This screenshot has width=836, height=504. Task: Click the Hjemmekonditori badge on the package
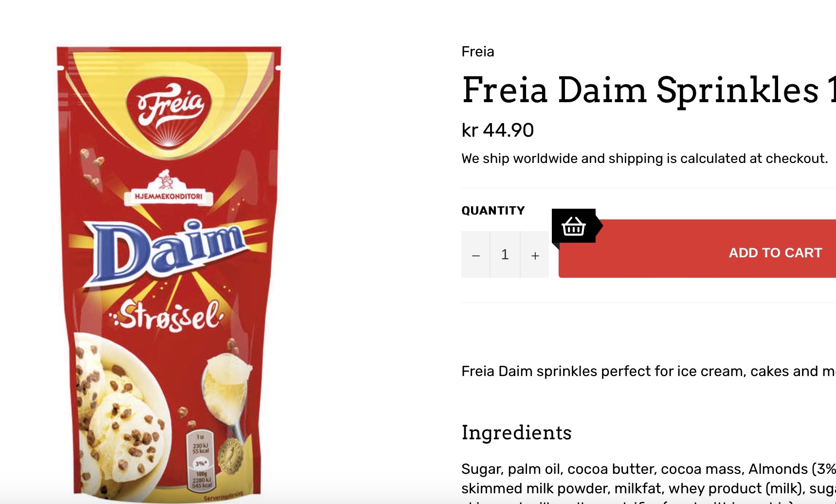pyautogui.click(x=168, y=189)
